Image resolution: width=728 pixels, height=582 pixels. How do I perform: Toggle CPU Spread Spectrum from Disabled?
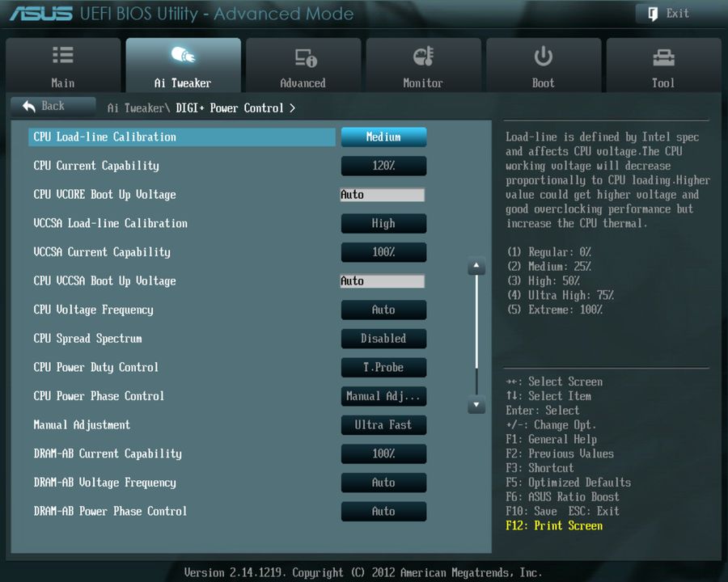[x=383, y=339]
